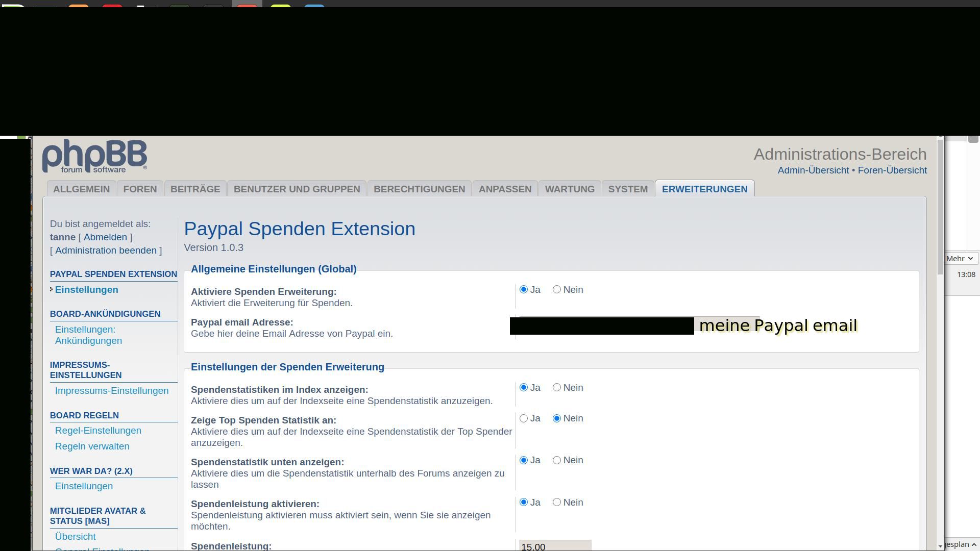This screenshot has height=551, width=980.
Task: Click the username tanne in the sidebar
Action: pyautogui.click(x=63, y=237)
